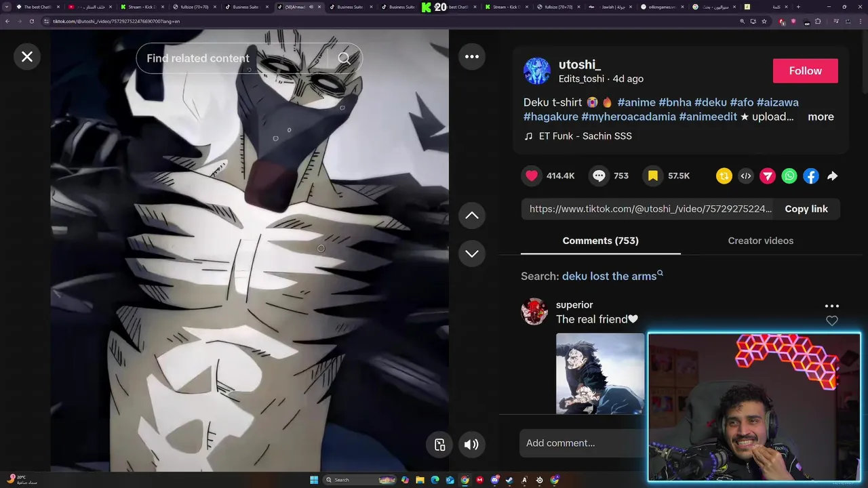Bookmark this page with the star icon

(x=764, y=21)
